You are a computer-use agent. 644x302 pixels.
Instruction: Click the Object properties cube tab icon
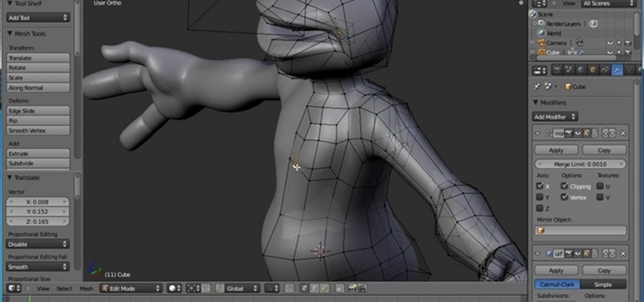(593, 70)
